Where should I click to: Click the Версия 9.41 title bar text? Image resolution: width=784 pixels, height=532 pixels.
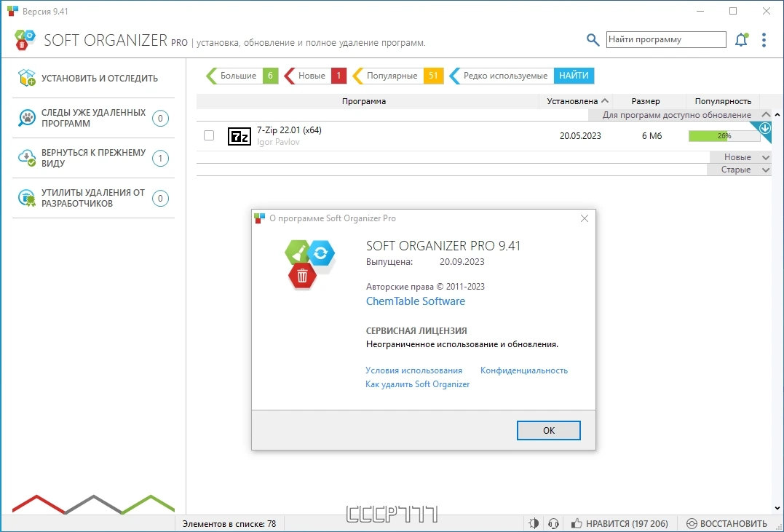(x=46, y=11)
